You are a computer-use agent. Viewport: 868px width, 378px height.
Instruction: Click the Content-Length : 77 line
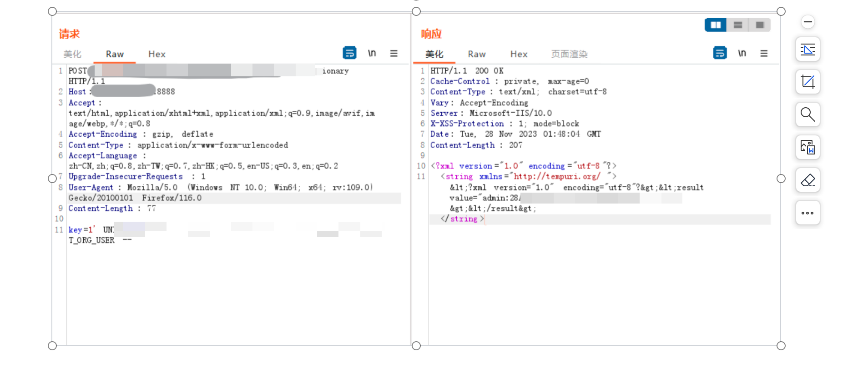(x=112, y=208)
